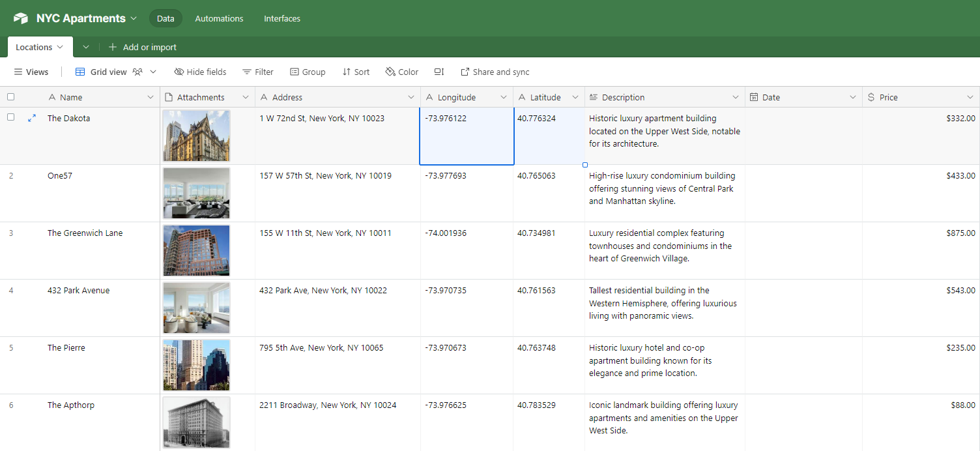Select address cell 2211 Broadway
The height and width of the screenshot is (451, 980).
point(338,422)
